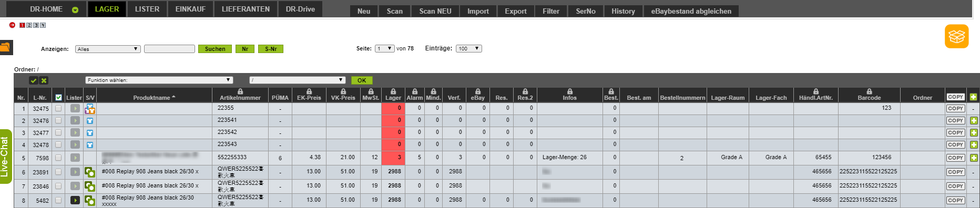Click COPY in row with barcode 123456
Viewport: 980px width, 208px height.
955,158
